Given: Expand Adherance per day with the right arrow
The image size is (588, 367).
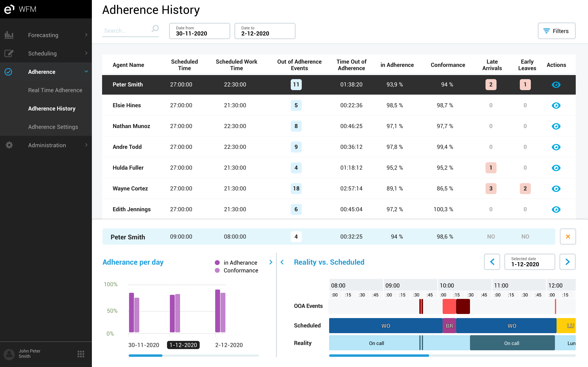Looking at the screenshot, I should [271, 262].
